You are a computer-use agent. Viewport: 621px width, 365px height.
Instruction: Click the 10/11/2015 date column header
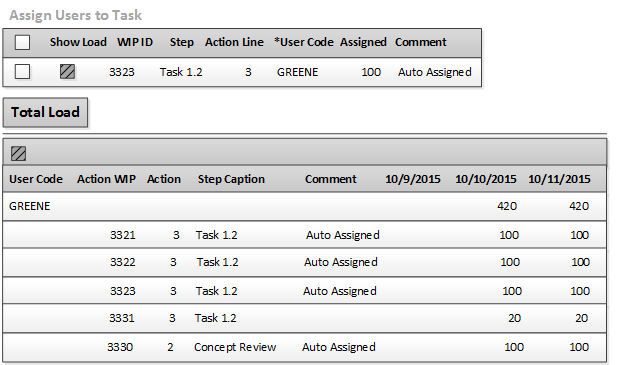[x=559, y=179]
